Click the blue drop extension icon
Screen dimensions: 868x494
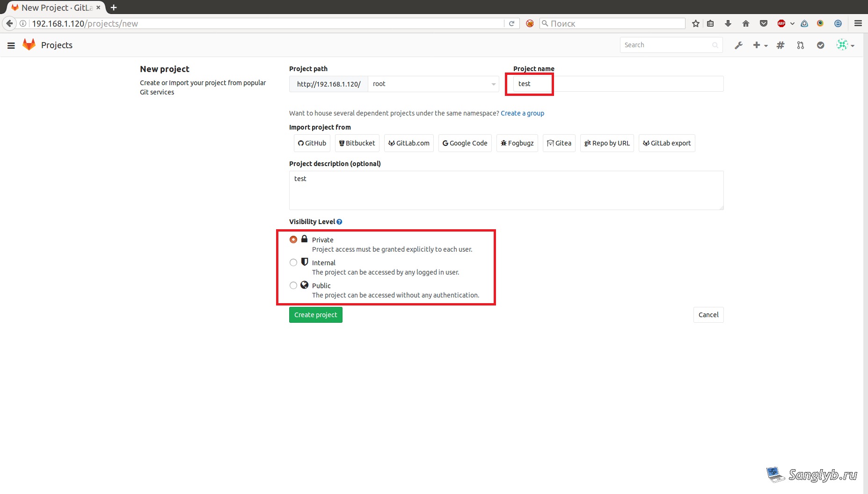[804, 23]
